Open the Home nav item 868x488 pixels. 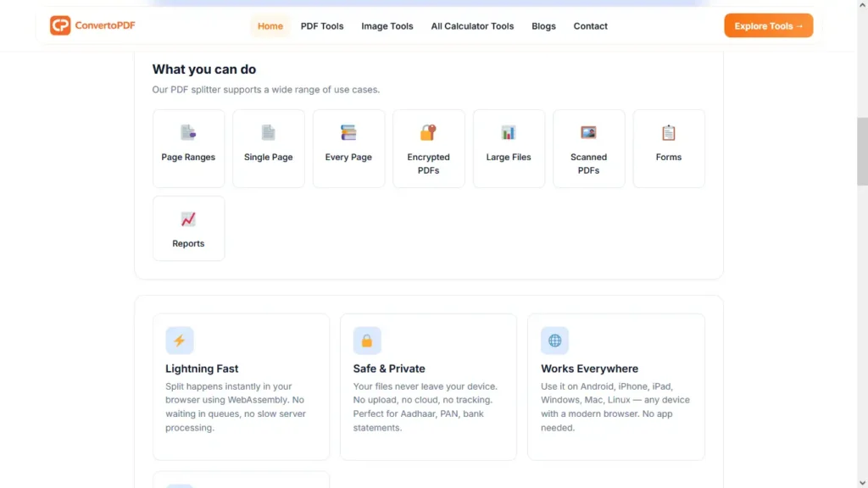coord(270,26)
